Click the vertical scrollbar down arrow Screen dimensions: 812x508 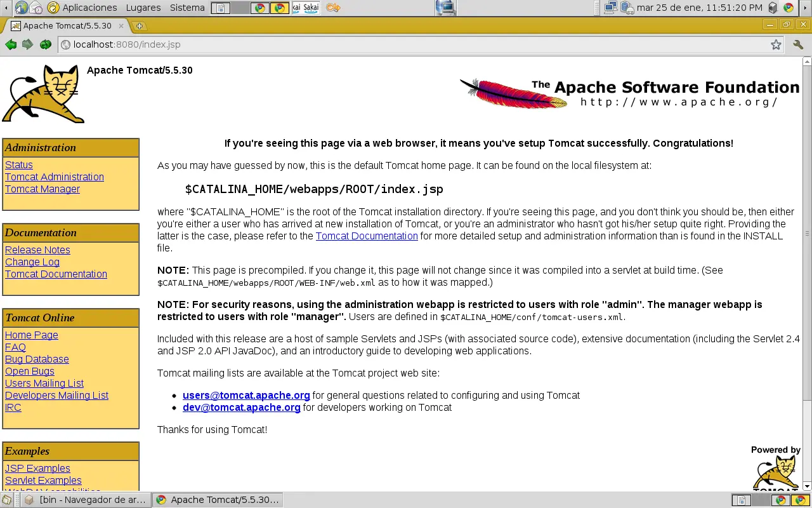point(807,486)
